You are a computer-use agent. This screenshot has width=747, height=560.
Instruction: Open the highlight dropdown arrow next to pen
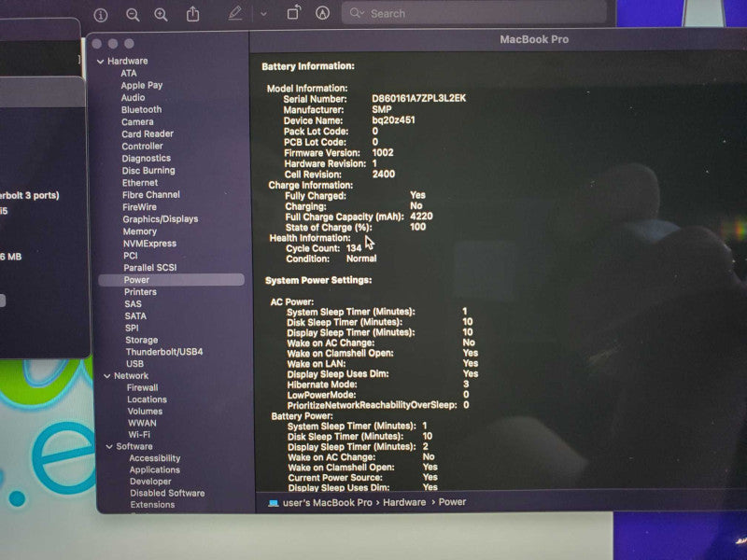pos(263,14)
